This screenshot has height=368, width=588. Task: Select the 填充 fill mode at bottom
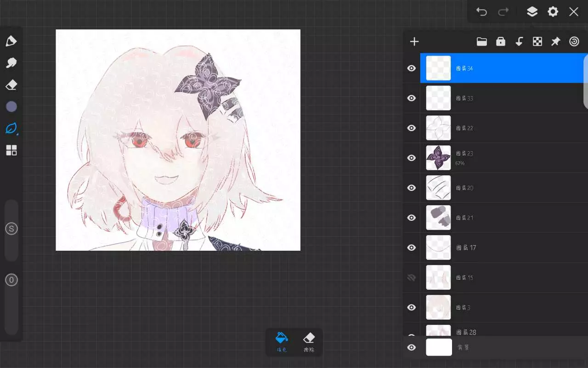[282, 342]
